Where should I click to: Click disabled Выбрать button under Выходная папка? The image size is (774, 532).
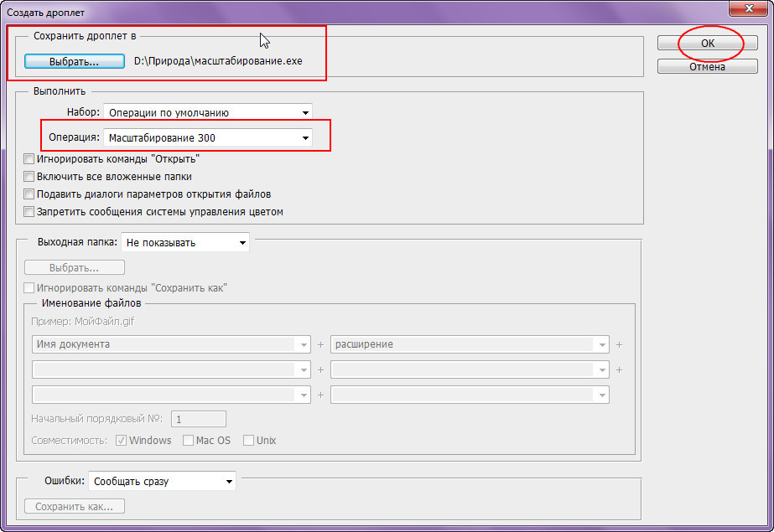[x=75, y=268]
